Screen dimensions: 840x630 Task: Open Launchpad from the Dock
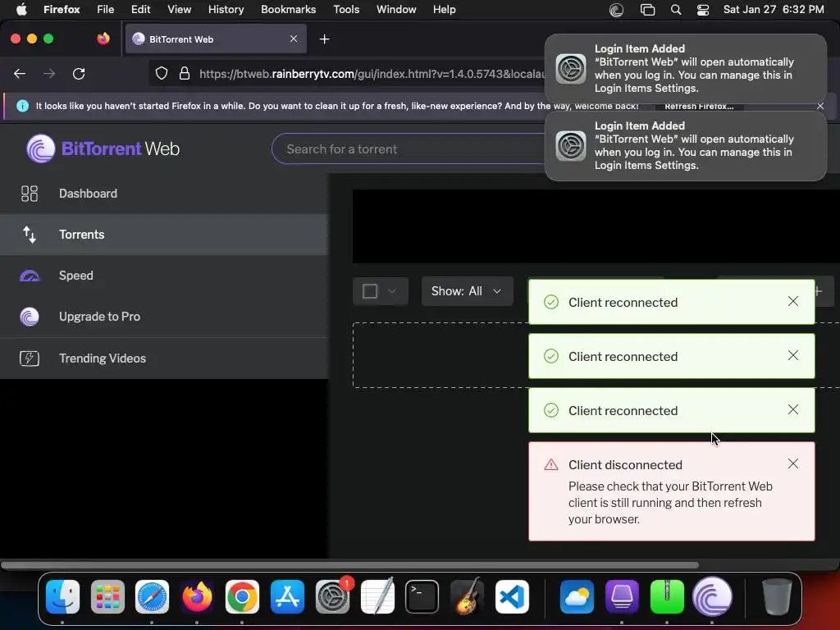click(107, 597)
